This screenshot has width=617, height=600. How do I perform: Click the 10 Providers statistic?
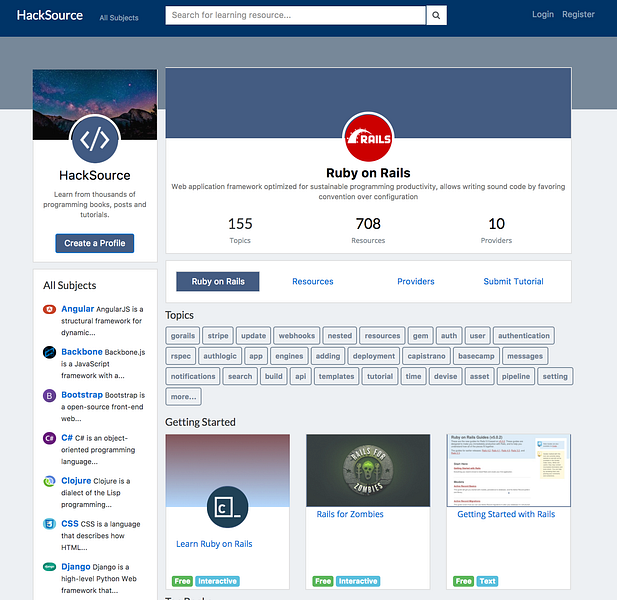496,230
